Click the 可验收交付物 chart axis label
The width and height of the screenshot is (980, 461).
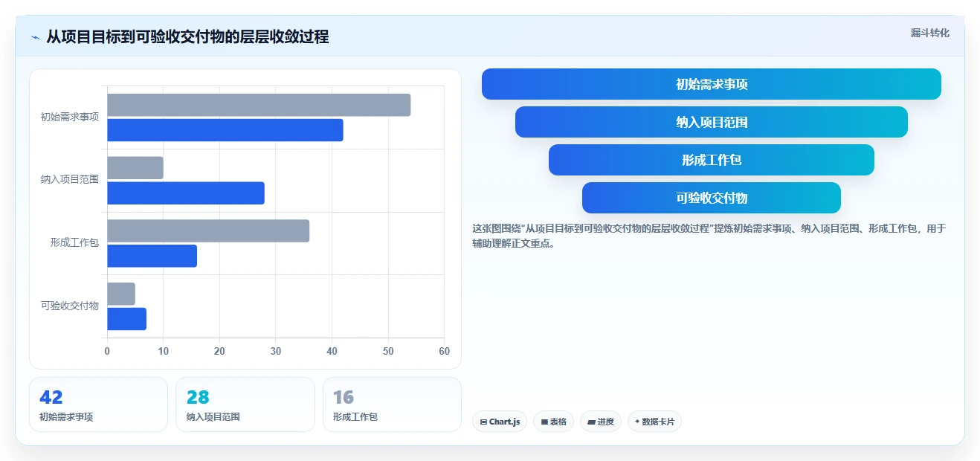click(70, 306)
